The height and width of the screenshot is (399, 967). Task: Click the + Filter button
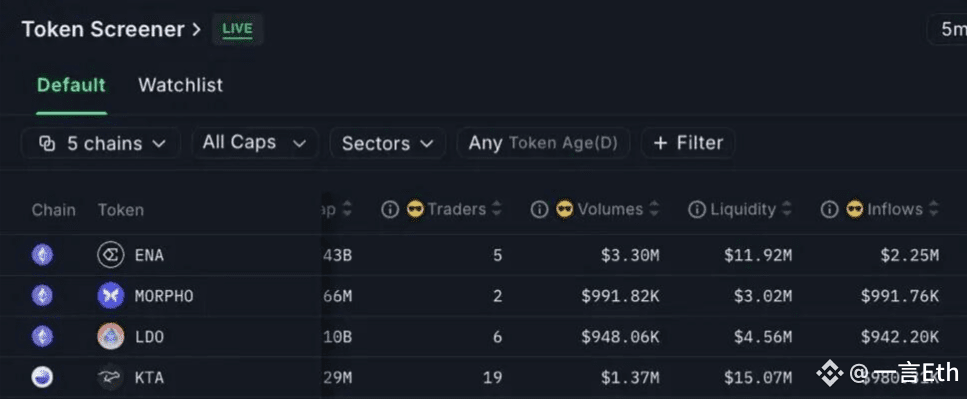tap(688, 143)
